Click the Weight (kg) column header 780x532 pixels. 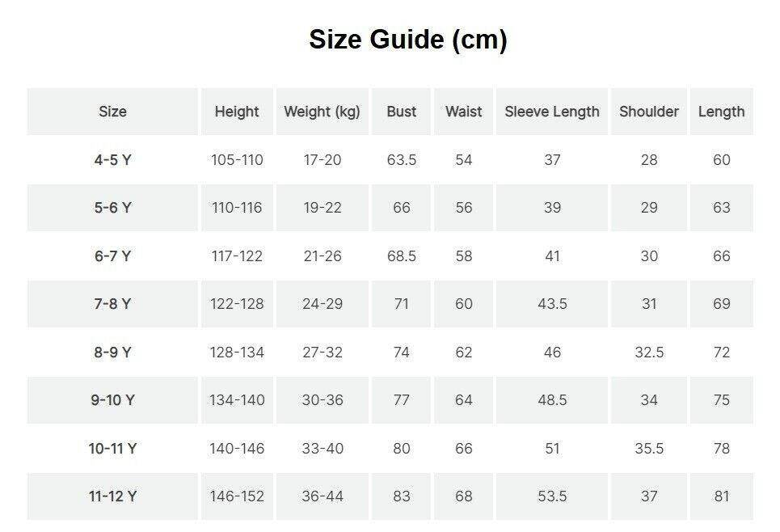[322, 112]
